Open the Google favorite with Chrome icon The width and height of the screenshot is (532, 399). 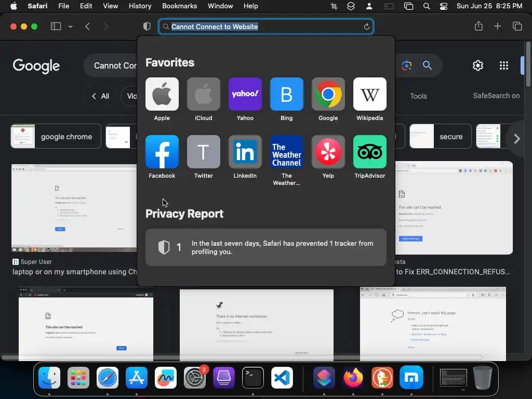click(x=328, y=94)
